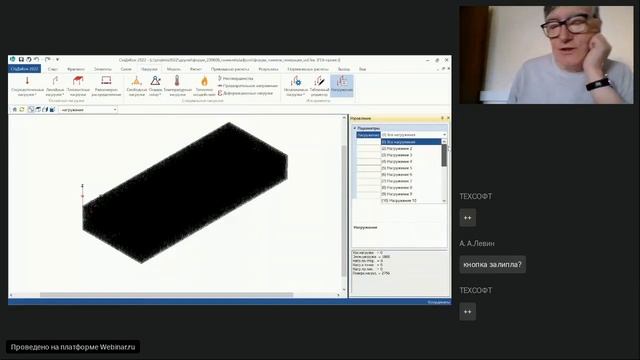Click the refresh icon in view toolbar
This screenshot has height=360, width=640.
[22, 109]
